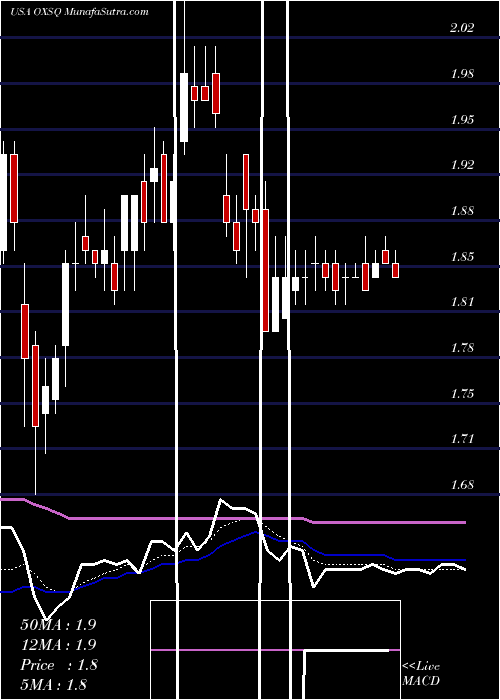Click the 1.85 price axis label
This screenshot has width=500, height=700.
462,257
